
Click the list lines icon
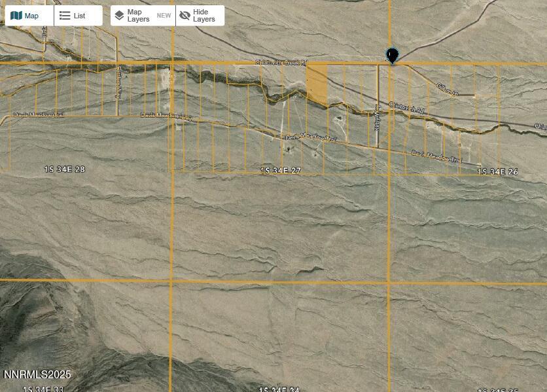pos(65,16)
